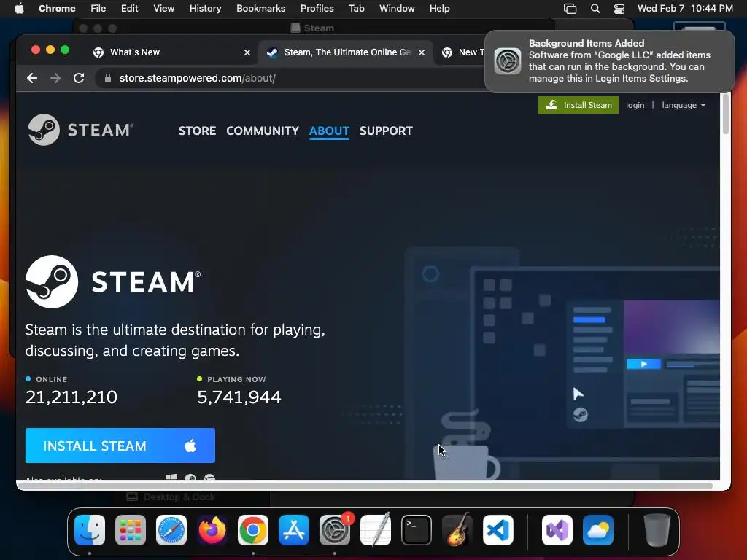
Task: Open GarageBand from the dock
Action: coord(457,530)
